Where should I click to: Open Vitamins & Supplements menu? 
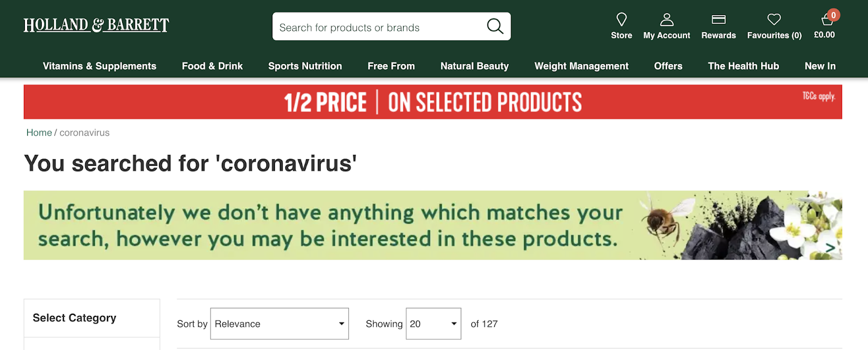(x=99, y=66)
